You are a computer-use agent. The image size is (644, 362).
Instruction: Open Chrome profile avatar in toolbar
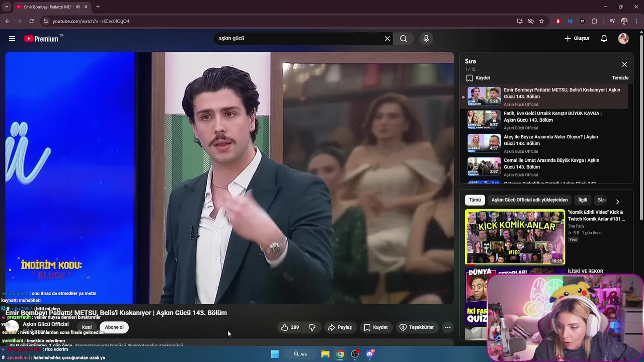point(624,21)
